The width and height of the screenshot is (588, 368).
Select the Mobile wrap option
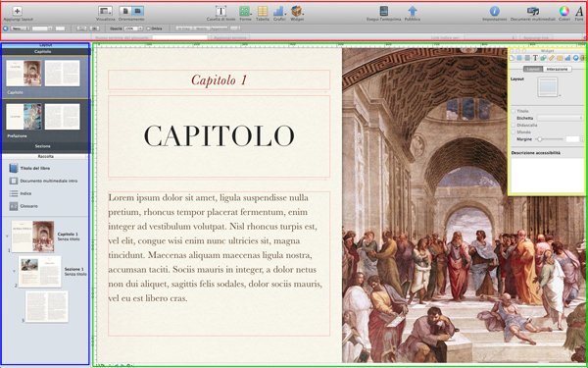click(x=201, y=28)
